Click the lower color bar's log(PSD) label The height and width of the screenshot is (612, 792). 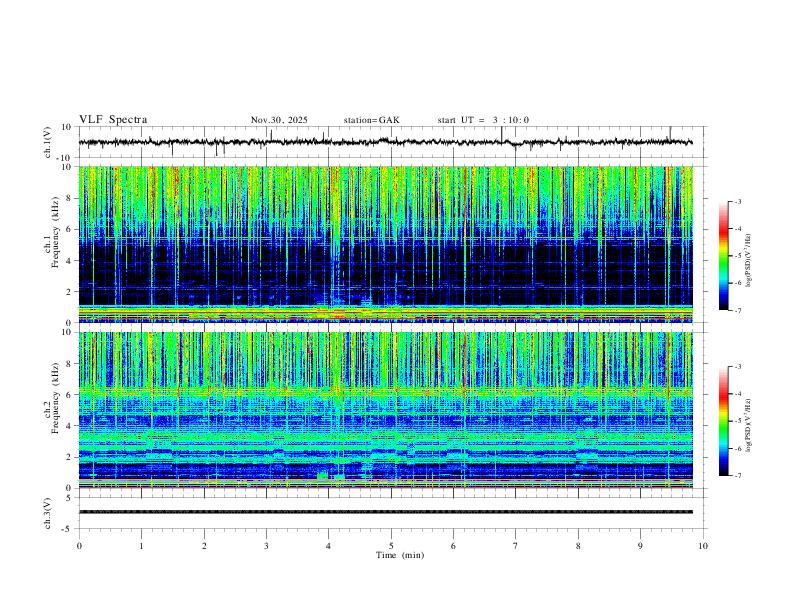click(x=748, y=425)
